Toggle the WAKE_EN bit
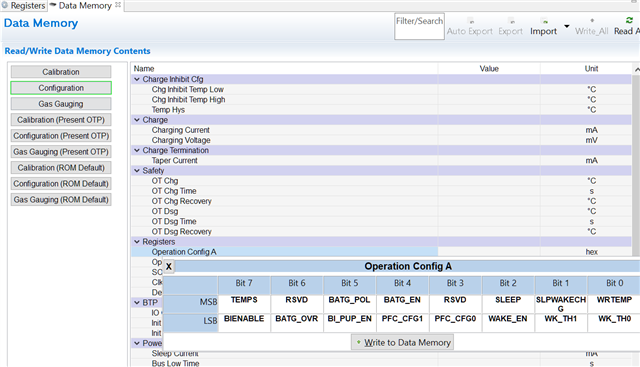 508,323
